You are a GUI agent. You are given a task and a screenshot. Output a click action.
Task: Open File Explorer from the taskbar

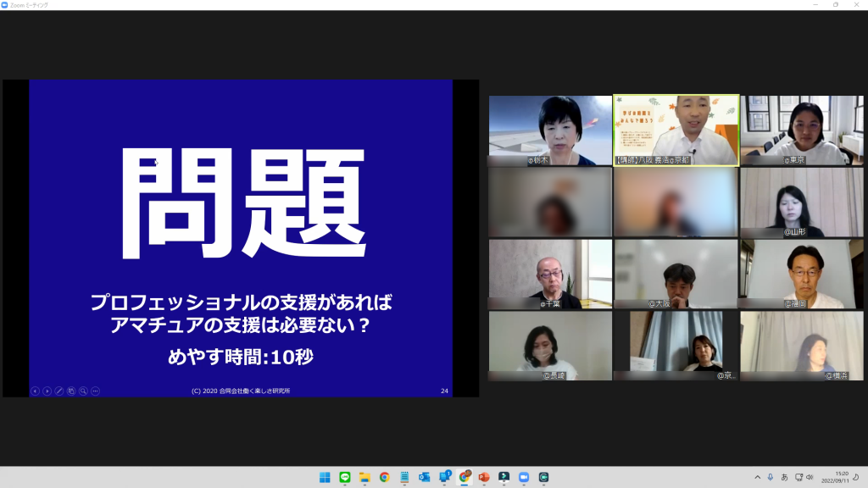pos(364,477)
